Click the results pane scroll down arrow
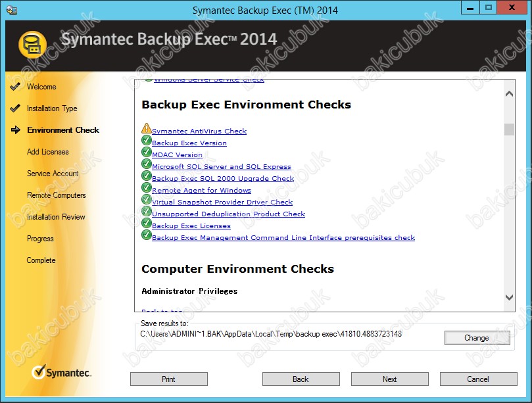The image size is (532, 403). [x=509, y=298]
